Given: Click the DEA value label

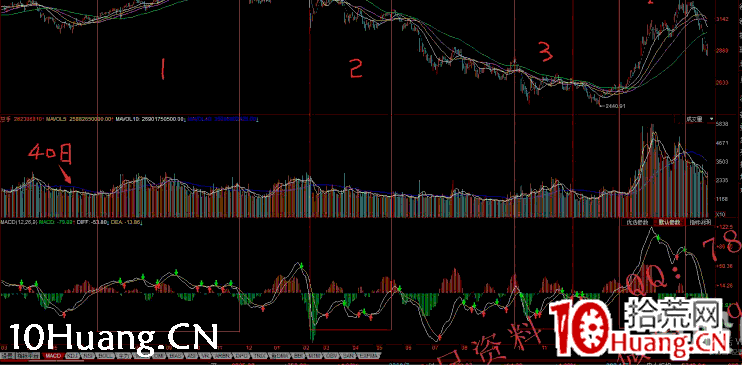Looking at the screenshot, I should (x=126, y=222).
